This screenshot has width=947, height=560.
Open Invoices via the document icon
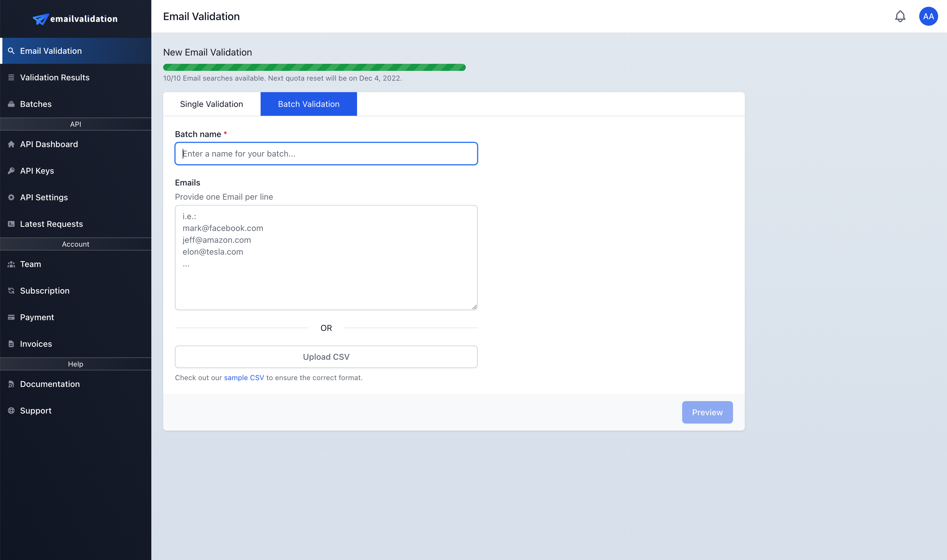pyautogui.click(x=11, y=344)
